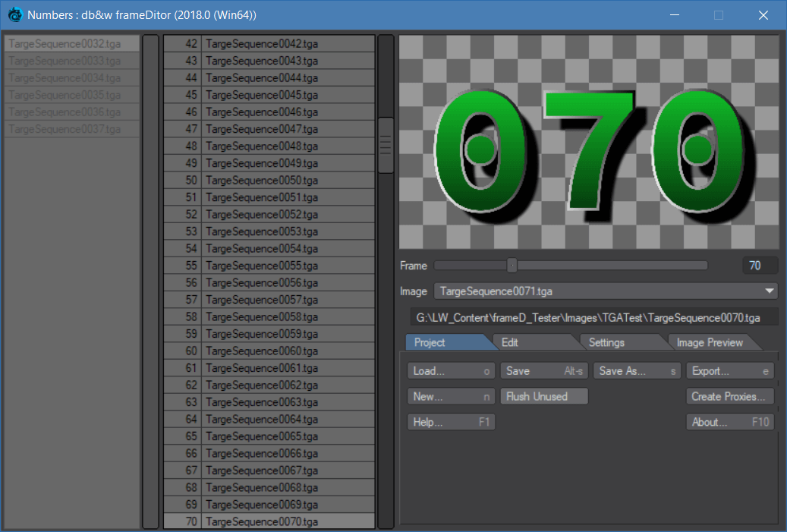Open the Image dropdown showing TargeSequence0071.tga
Viewport: 787px width, 532px height.
(x=606, y=291)
